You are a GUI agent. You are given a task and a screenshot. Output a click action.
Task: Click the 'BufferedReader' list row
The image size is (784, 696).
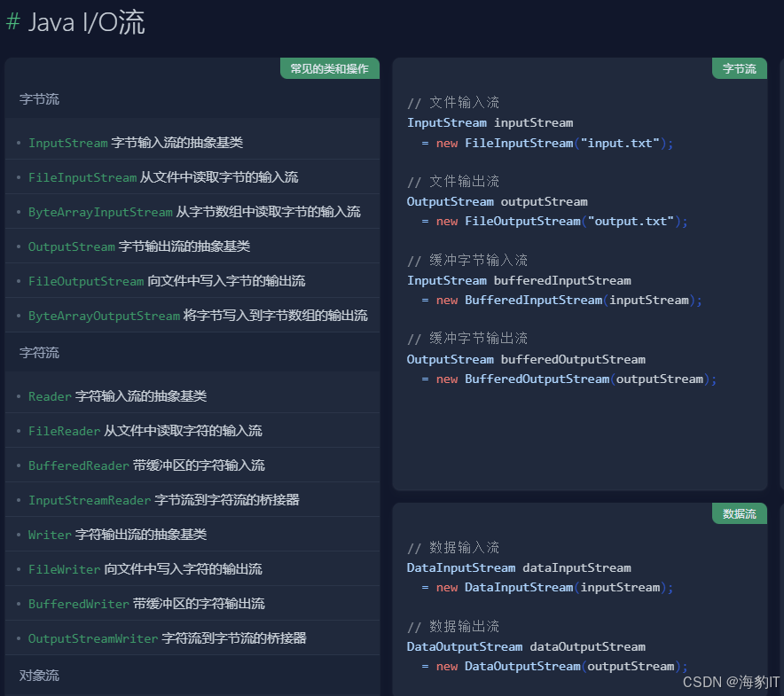[x=192, y=465]
